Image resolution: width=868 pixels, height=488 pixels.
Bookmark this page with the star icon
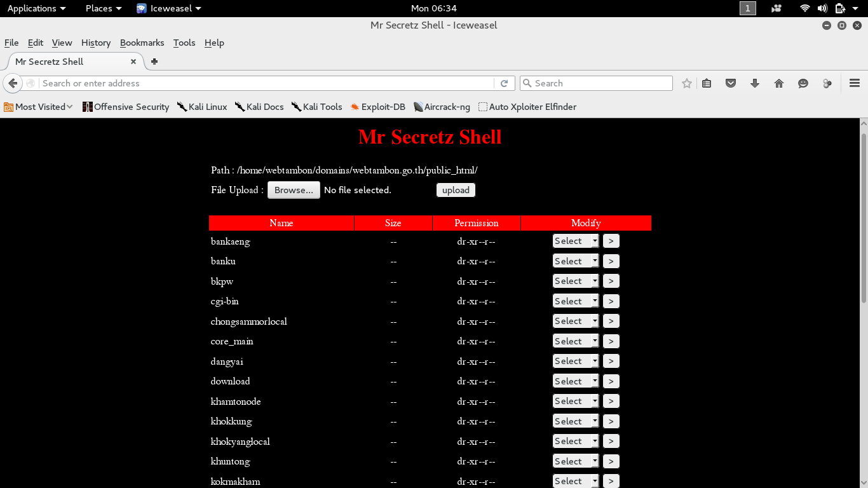click(687, 83)
